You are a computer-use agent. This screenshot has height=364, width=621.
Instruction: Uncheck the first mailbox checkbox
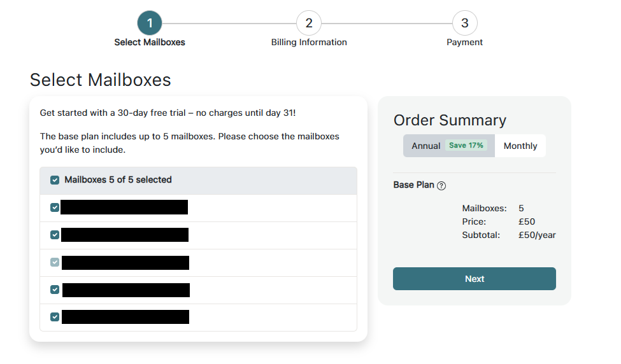click(55, 207)
